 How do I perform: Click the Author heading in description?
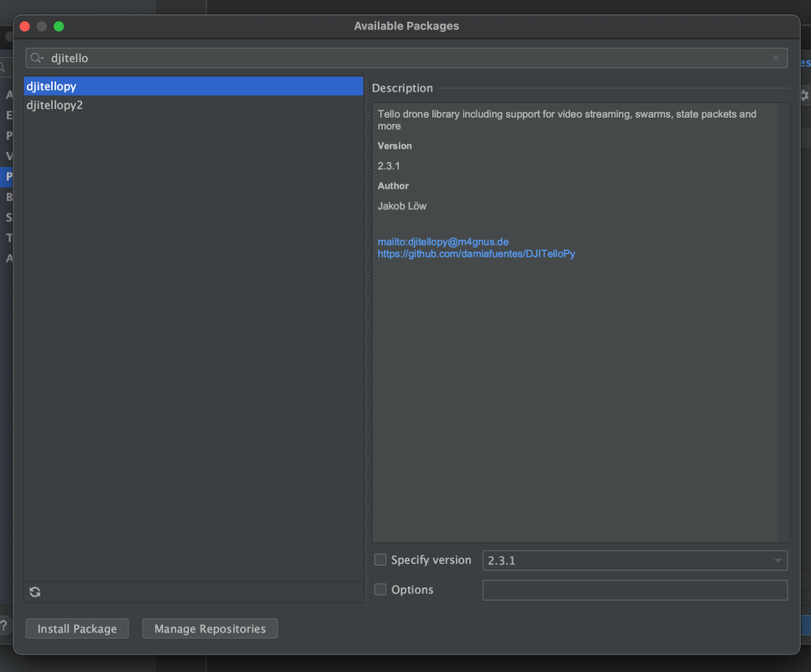pyautogui.click(x=393, y=185)
